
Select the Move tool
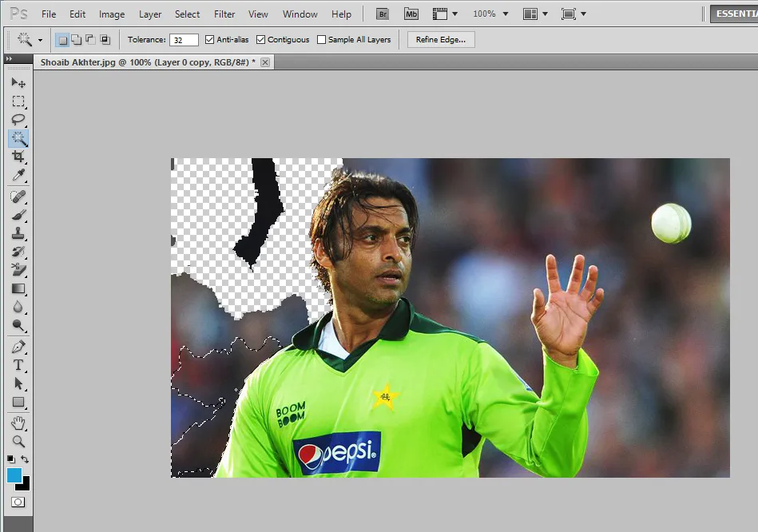pyautogui.click(x=18, y=83)
